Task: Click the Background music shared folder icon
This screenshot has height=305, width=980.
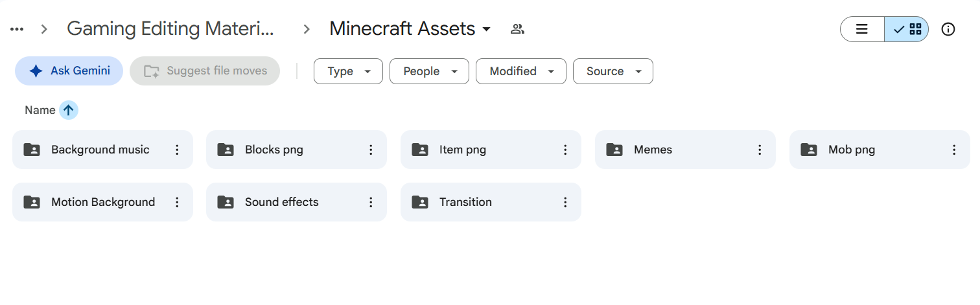Action: coord(32,150)
